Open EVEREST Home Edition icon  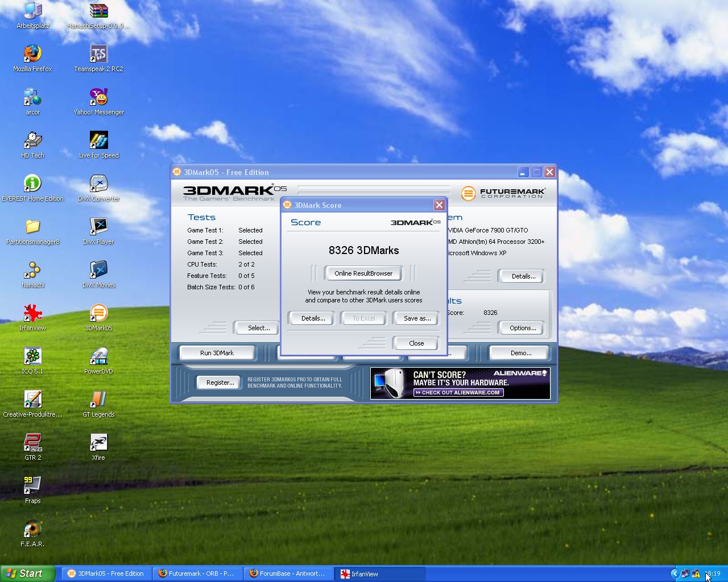point(32,188)
